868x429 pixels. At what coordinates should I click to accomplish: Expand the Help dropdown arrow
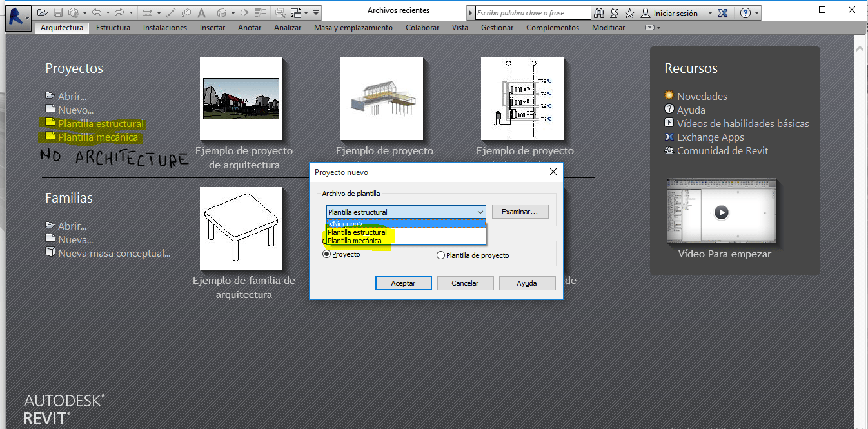756,12
